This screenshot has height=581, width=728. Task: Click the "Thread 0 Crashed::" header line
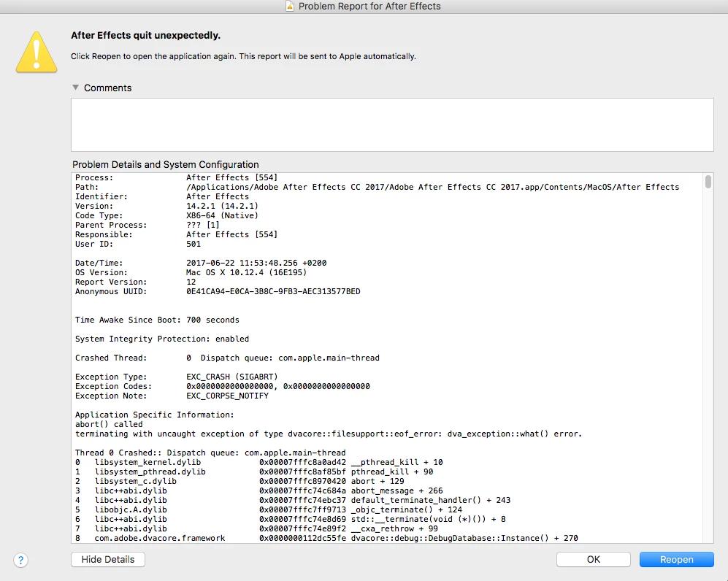(x=210, y=453)
